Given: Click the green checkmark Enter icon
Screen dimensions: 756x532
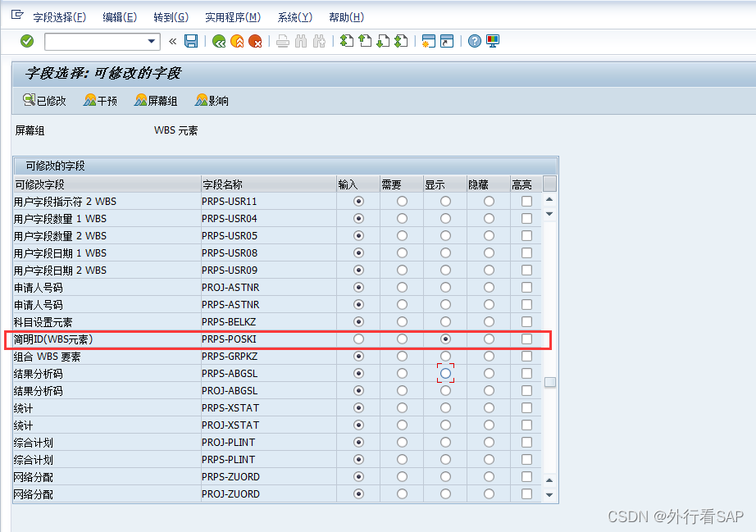Looking at the screenshot, I should point(27,42).
